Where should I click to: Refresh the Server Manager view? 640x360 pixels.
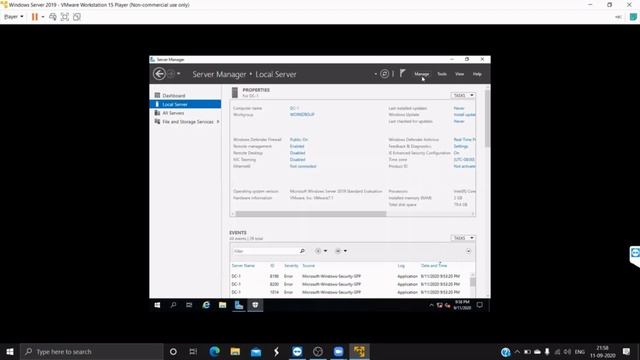(384, 74)
